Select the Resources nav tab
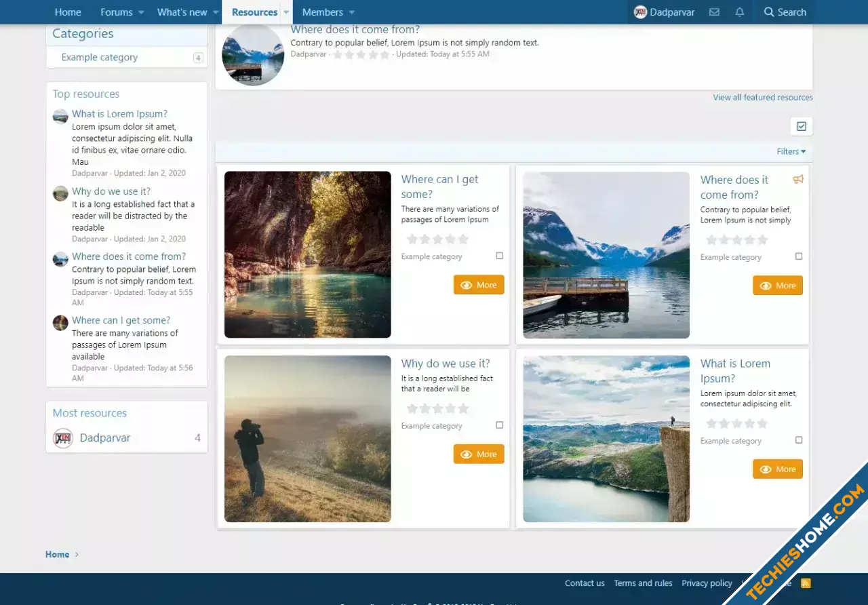Viewport: 868px width, 605px height. [x=255, y=12]
